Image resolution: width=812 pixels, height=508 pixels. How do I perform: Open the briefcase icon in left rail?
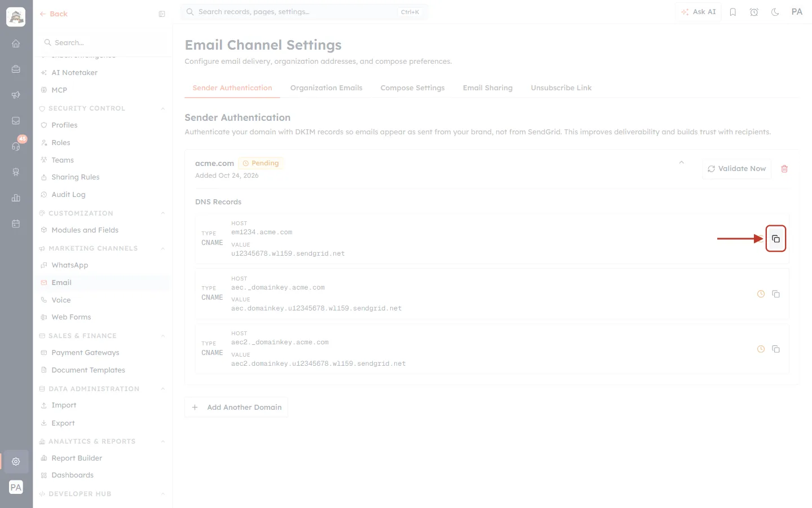[16, 69]
